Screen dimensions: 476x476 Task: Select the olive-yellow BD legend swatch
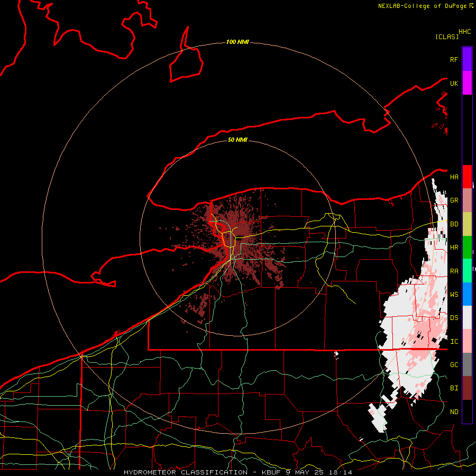pyautogui.click(x=467, y=224)
